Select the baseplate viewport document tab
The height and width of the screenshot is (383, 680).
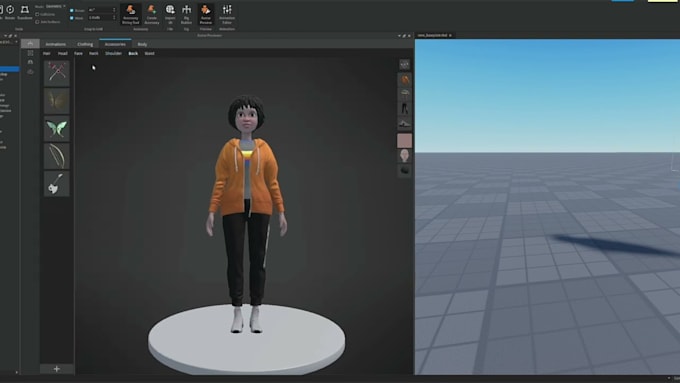[x=435, y=35]
